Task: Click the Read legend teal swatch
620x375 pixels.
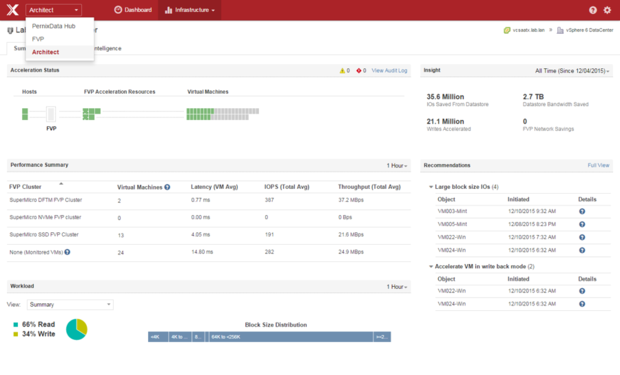Action: (x=16, y=325)
